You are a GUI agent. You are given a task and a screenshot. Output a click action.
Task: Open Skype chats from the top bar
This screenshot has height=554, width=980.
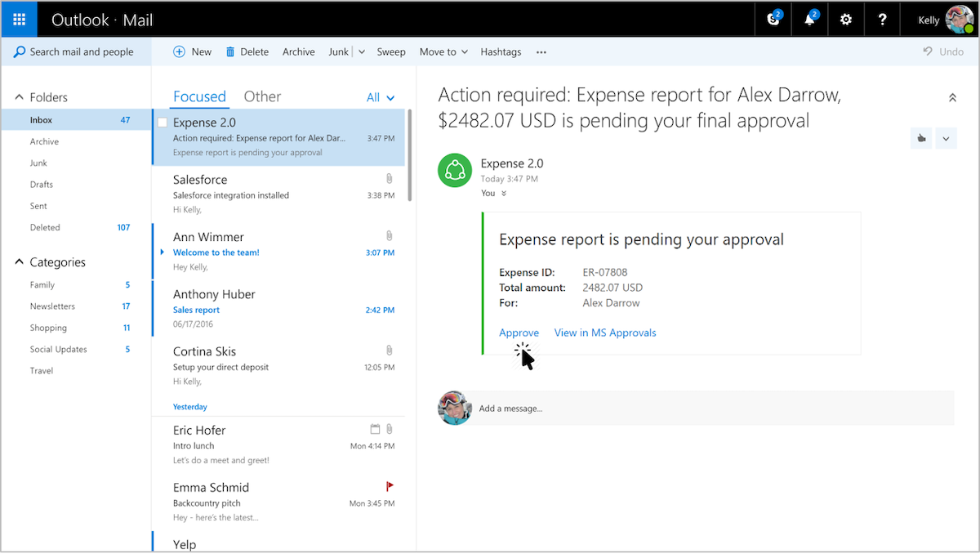click(772, 19)
